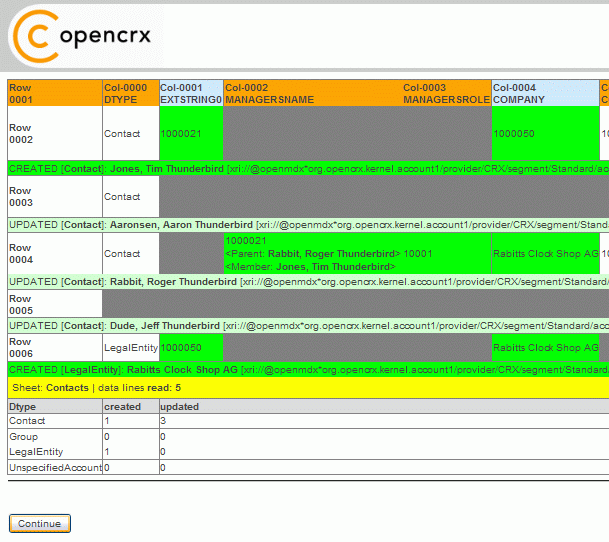The height and width of the screenshot is (542, 609).
Task: Click UPDATED Contact Rabbit, Roger Thunderbird line
Action: (x=308, y=282)
